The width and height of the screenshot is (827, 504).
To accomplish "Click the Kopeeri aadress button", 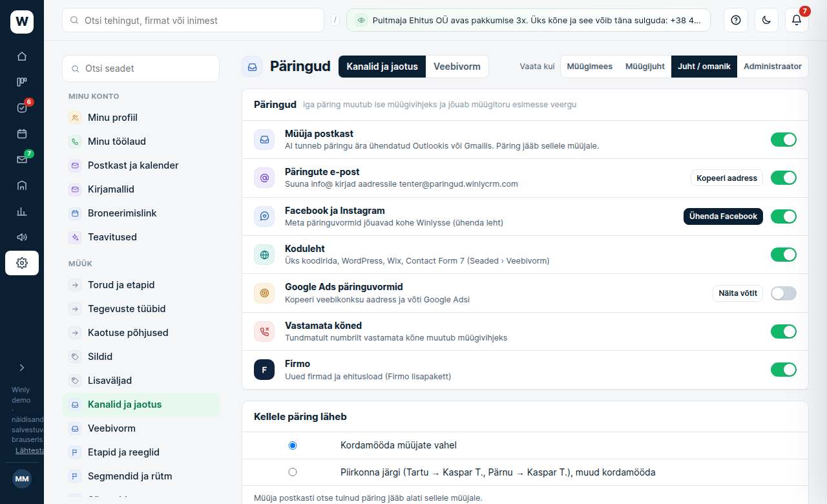I will (x=727, y=178).
